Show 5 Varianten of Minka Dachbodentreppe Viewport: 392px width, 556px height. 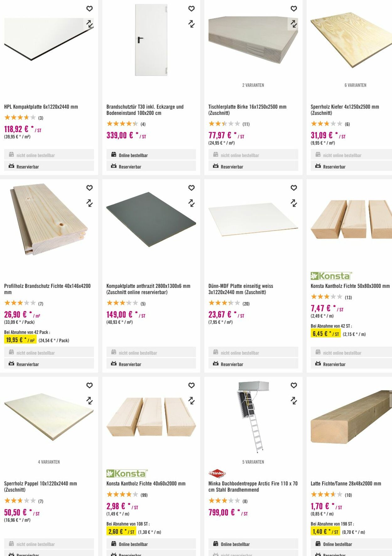253,462
